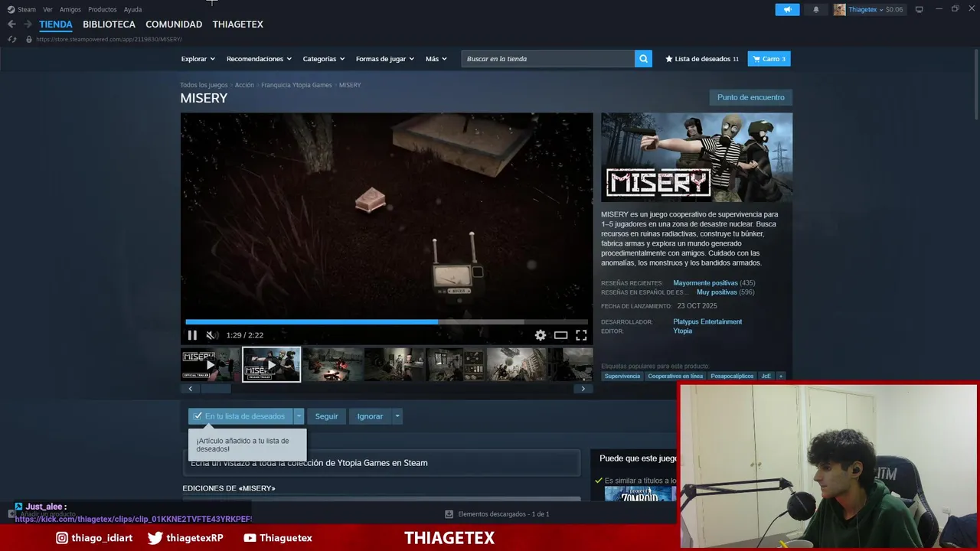Go forward with the navigation arrow
The width and height of the screenshot is (980, 551).
(x=28, y=24)
